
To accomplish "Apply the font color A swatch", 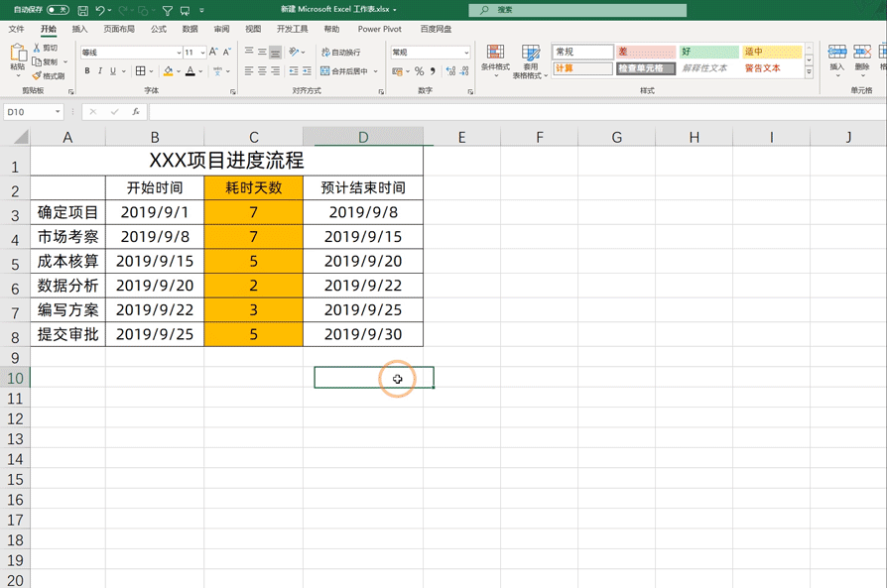I will (190, 70).
